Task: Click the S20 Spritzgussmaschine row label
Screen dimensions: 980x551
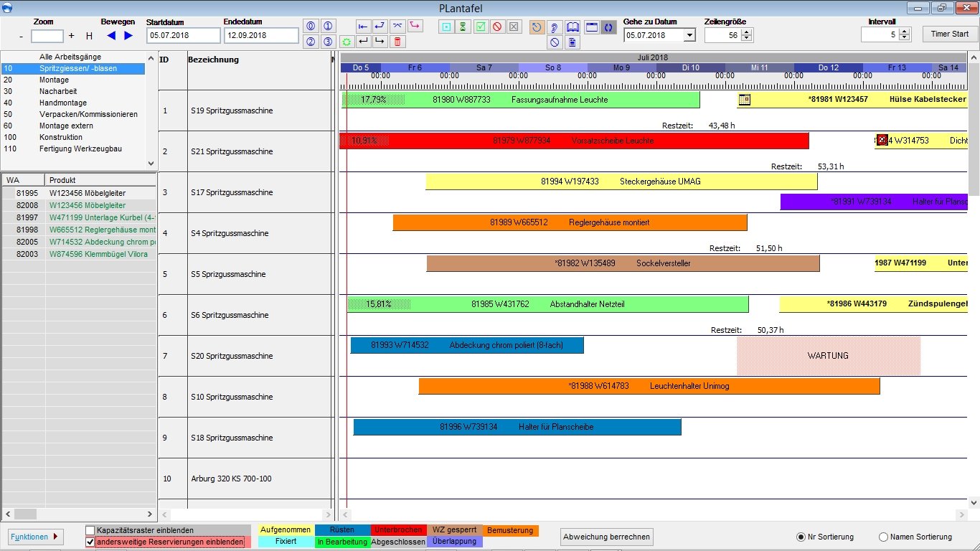Action: point(232,356)
